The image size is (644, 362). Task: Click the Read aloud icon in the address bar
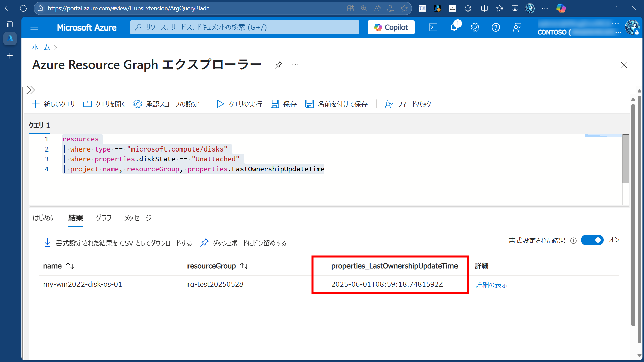click(x=377, y=8)
